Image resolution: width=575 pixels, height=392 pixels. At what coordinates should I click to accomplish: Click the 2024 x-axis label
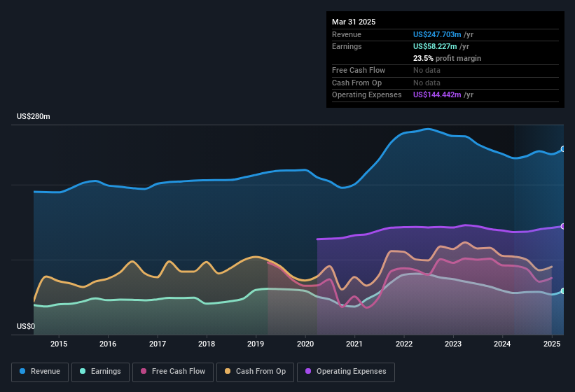(502, 344)
